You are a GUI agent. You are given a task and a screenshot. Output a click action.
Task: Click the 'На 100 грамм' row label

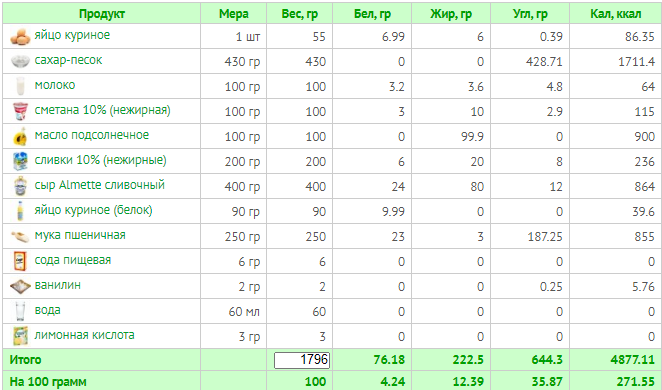(x=48, y=382)
